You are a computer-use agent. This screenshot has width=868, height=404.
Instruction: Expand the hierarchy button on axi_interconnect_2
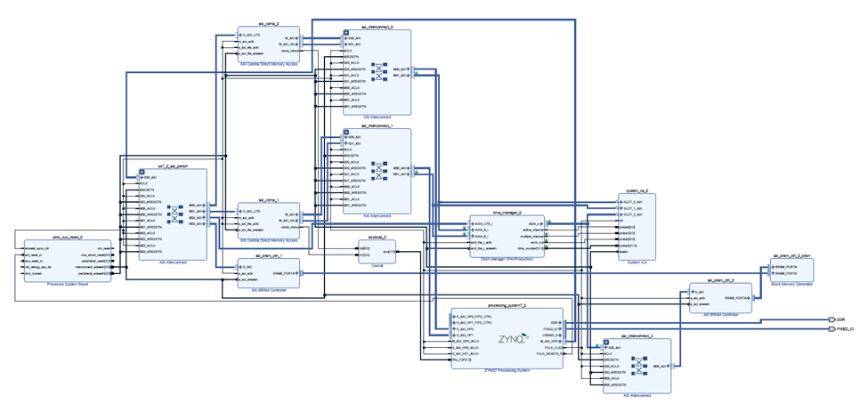click(x=605, y=342)
